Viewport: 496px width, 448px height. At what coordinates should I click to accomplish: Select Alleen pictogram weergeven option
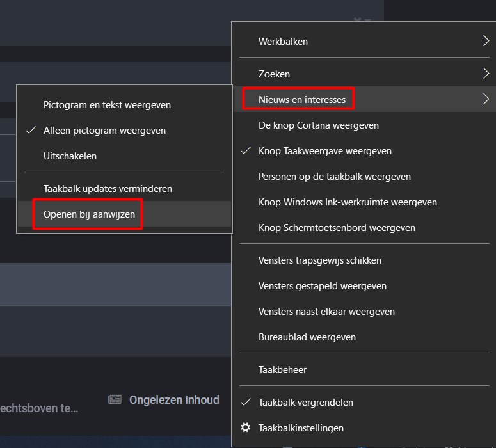coord(104,131)
